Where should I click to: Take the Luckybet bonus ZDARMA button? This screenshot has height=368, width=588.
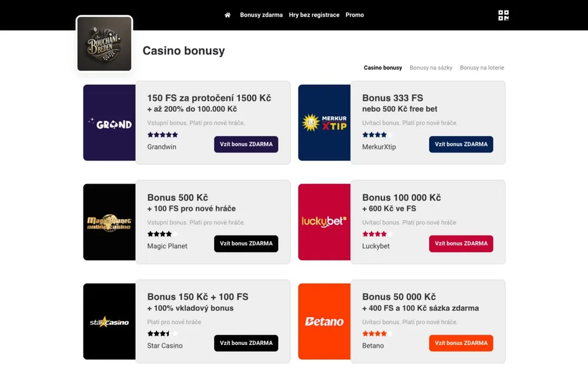tap(461, 244)
